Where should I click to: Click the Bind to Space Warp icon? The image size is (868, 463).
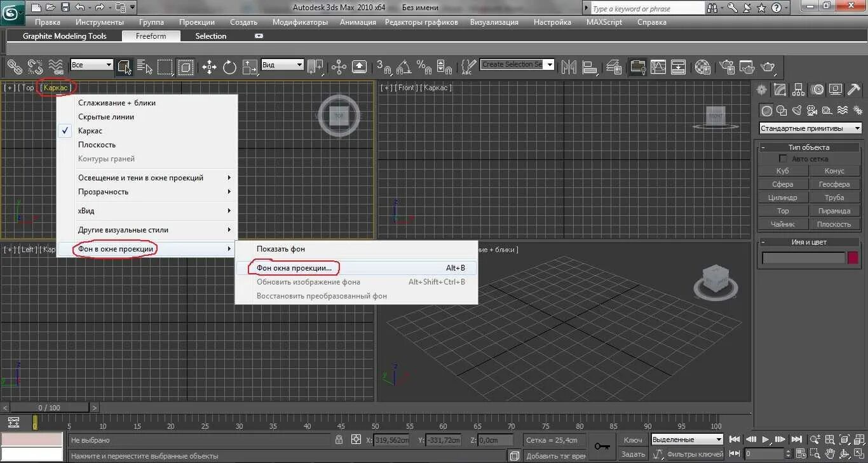pyautogui.click(x=56, y=66)
